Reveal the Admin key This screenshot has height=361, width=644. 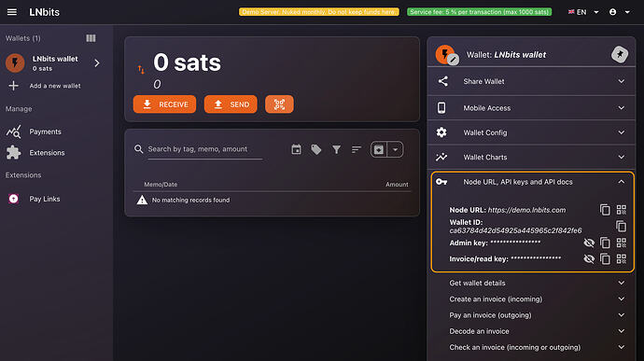coord(589,243)
